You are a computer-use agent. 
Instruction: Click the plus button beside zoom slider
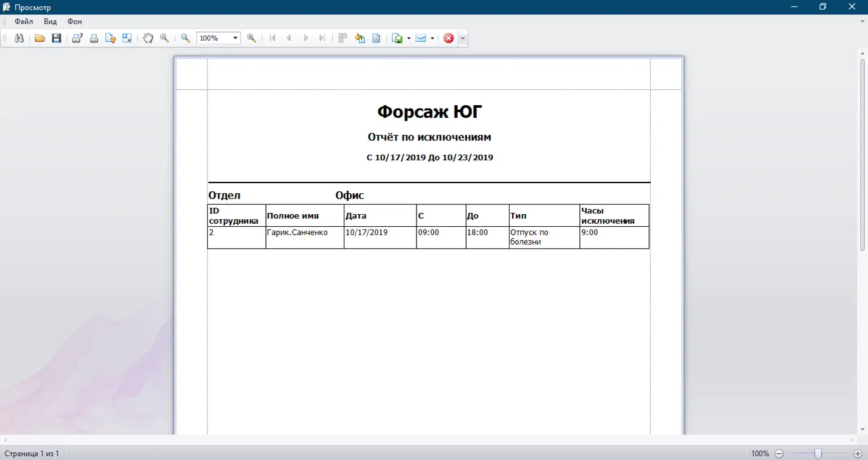coord(857,454)
